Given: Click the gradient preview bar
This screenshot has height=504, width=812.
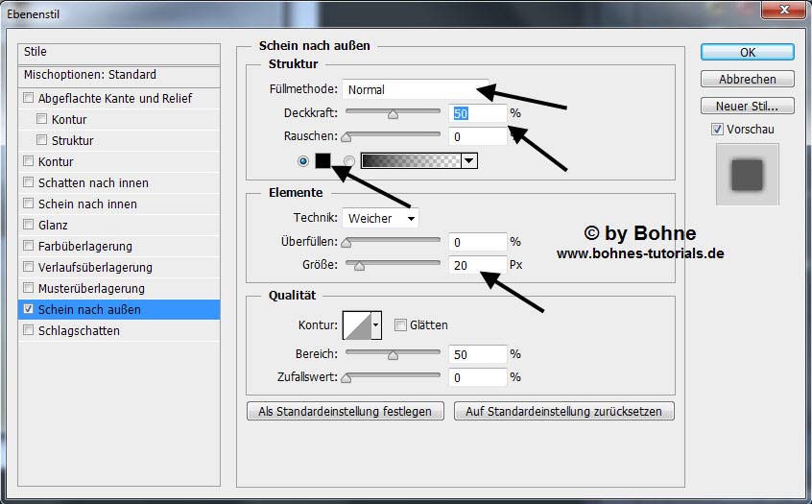Looking at the screenshot, I should tap(410, 161).
